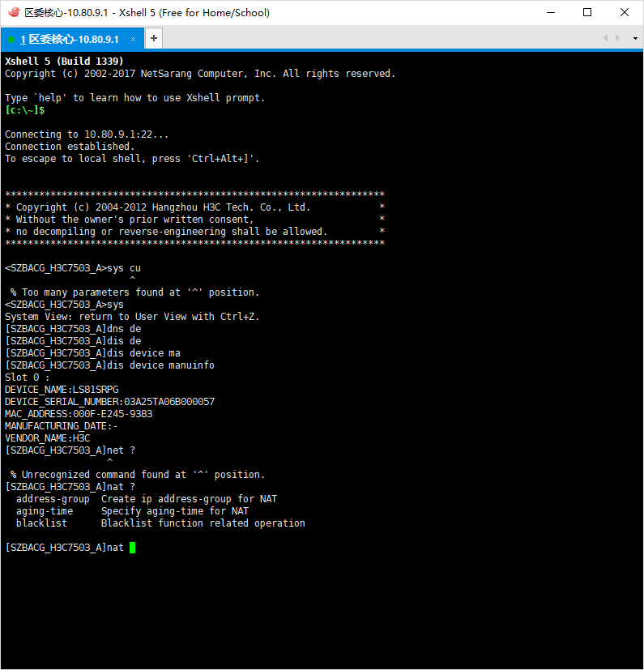
Task: Click the 'Type help to learn' hint line
Action: (x=135, y=98)
